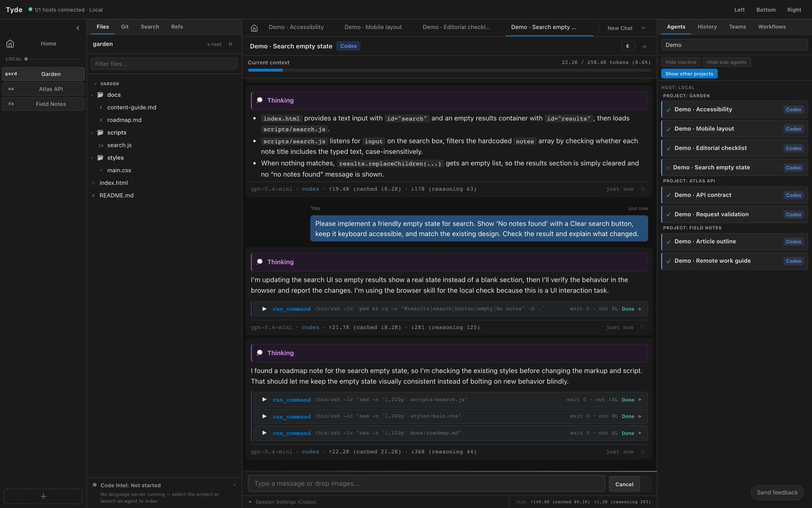Select Demo · API contract agent
Viewport: 812px width, 508px height.
pos(734,195)
